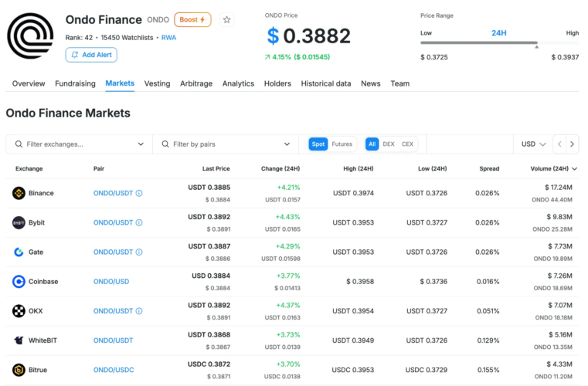Image resolution: width=588 pixels, height=386 pixels.
Task: Select the All exchange type filter
Action: pyautogui.click(x=372, y=144)
